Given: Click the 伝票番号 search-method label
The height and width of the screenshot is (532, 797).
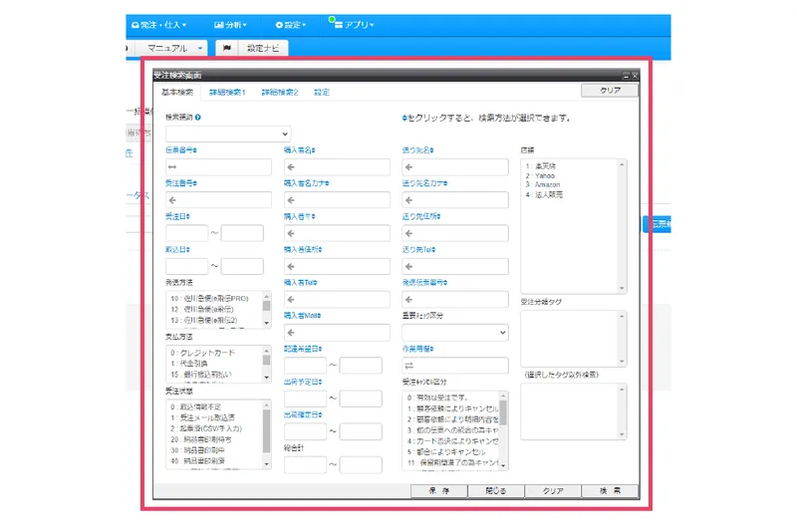Looking at the screenshot, I should pos(181,150).
